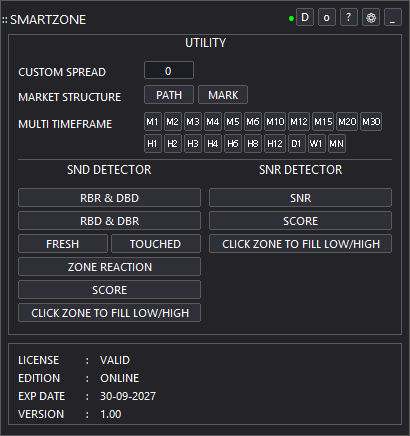The width and height of the screenshot is (410, 436).
Task: Click the D button in header
Action: pyautogui.click(x=305, y=17)
